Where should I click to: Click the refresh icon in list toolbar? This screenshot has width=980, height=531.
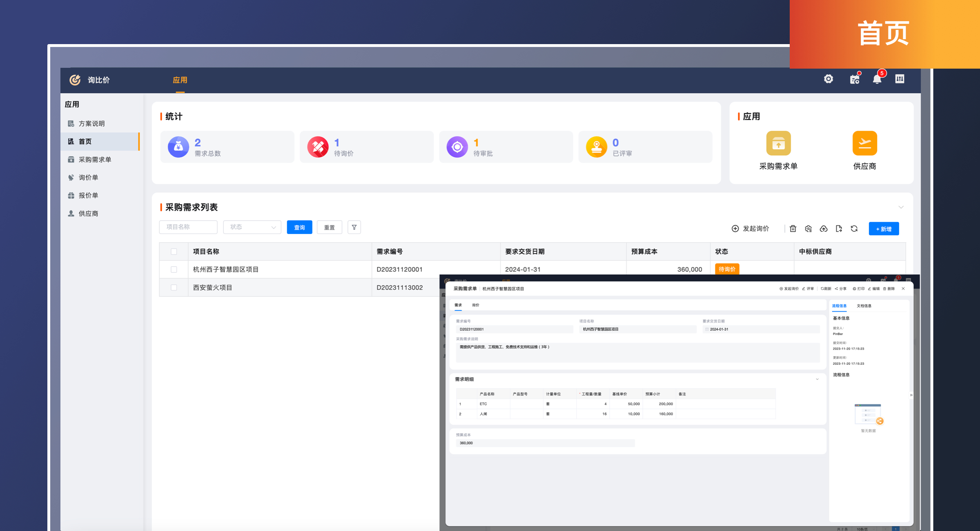tap(854, 229)
